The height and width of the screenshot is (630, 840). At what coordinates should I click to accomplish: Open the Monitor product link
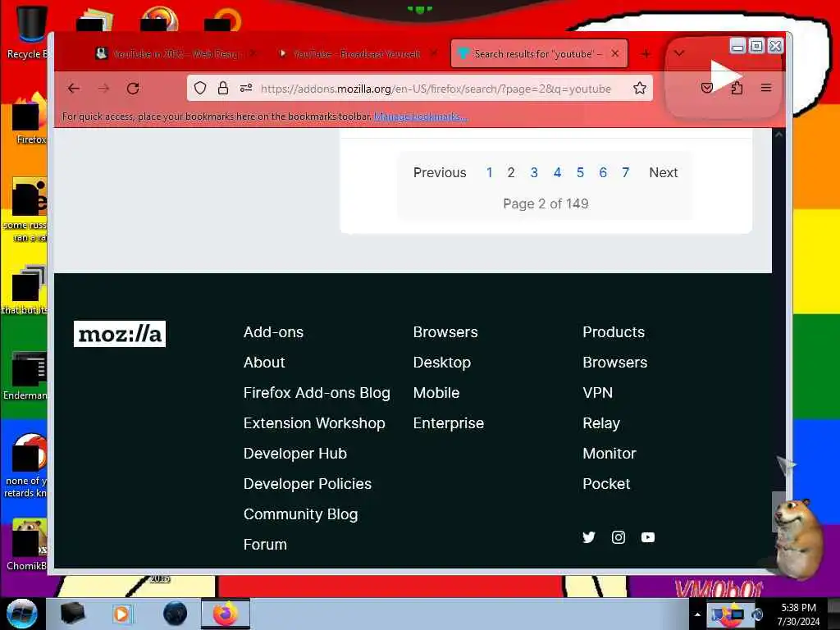tap(609, 454)
